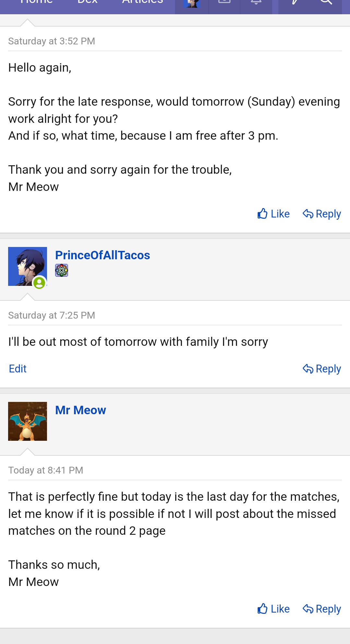This screenshot has height=644, width=350.
Task: Edit the family tomorrow post
Action: click(x=18, y=369)
